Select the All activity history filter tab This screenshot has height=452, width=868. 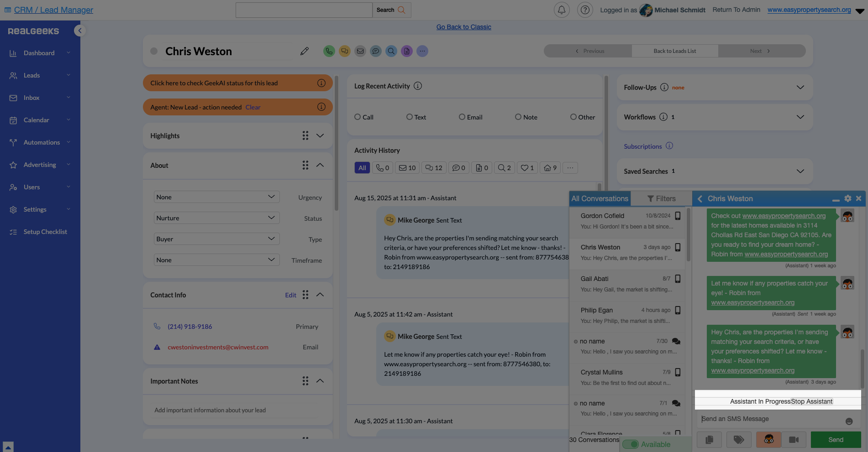[362, 168]
